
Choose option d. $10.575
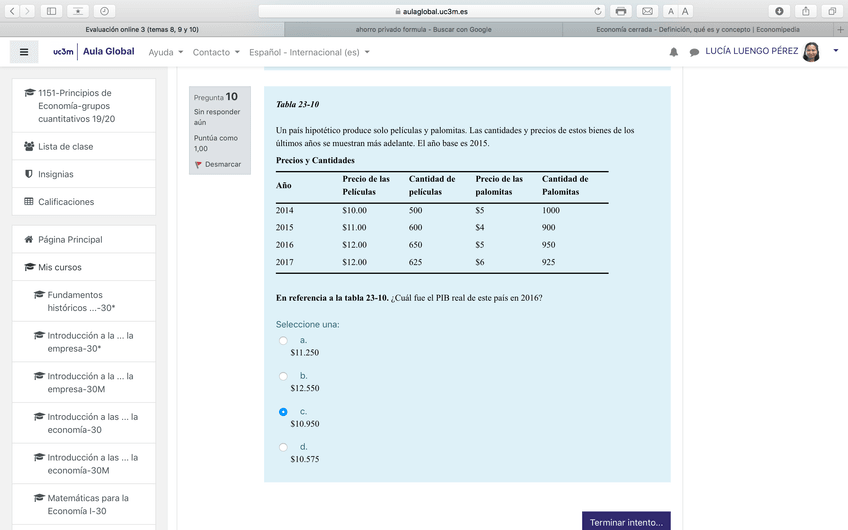click(x=283, y=447)
